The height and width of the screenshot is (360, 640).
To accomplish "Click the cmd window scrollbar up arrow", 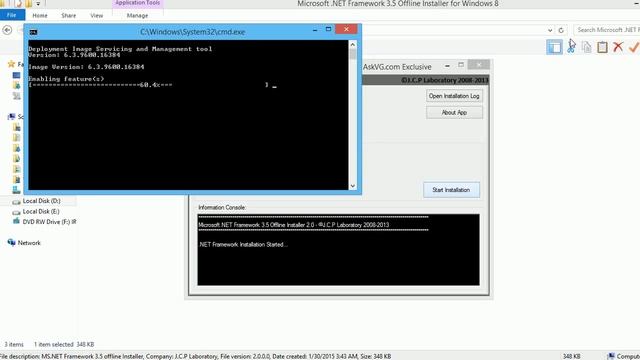I will point(353,44).
